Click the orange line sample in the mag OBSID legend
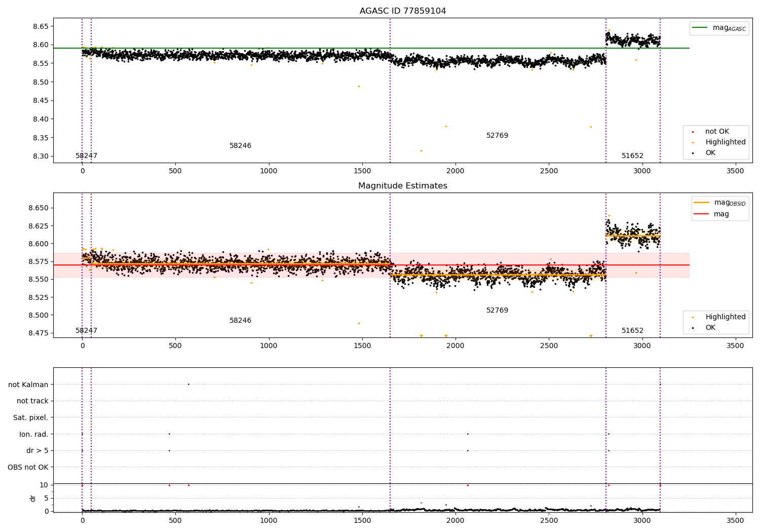Image resolution: width=760 pixels, height=532 pixels. pos(702,203)
